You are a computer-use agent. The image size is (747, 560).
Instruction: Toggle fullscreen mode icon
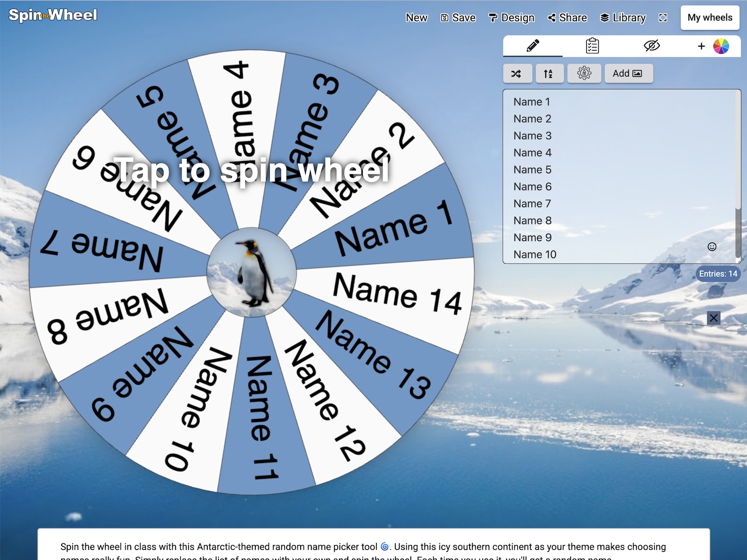click(663, 18)
